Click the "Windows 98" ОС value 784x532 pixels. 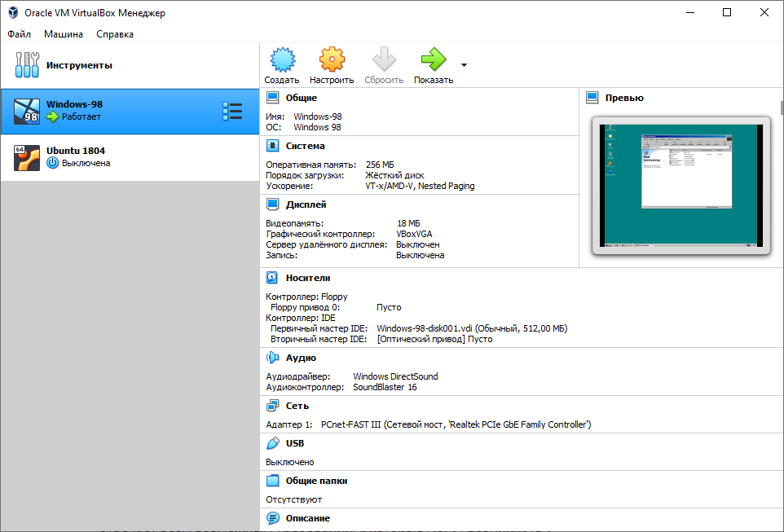[x=317, y=127]
